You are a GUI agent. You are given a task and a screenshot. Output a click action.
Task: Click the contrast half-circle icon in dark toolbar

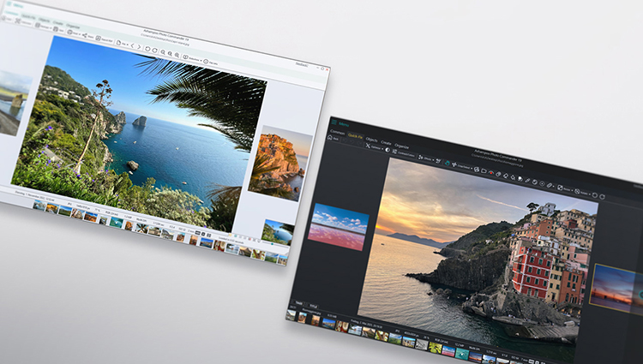[x=387, y=151]
